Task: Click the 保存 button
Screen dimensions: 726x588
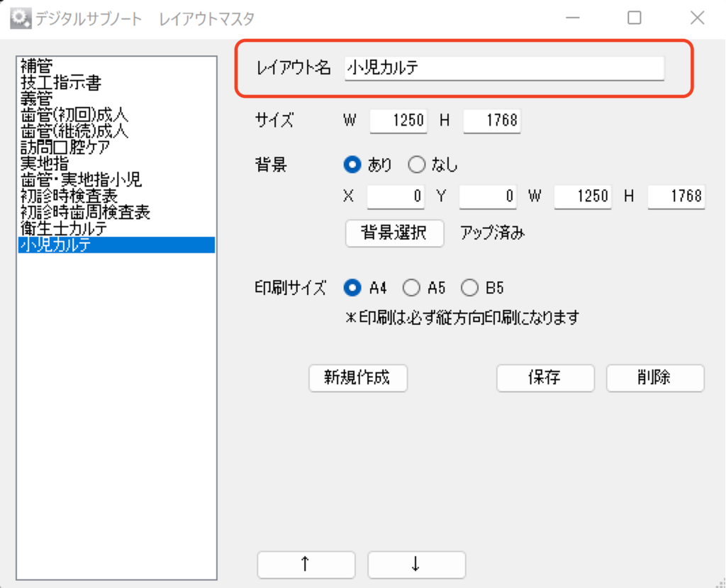Action: click(x=544, y=378)
